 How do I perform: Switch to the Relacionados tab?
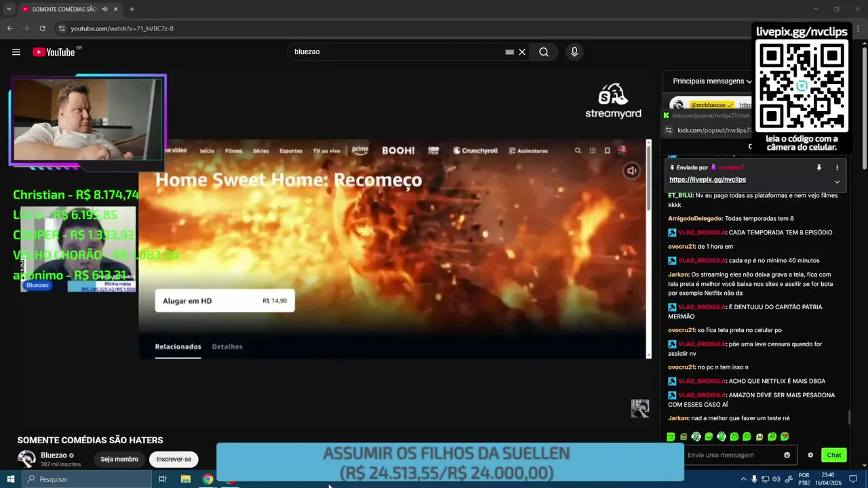click(178, 346)
